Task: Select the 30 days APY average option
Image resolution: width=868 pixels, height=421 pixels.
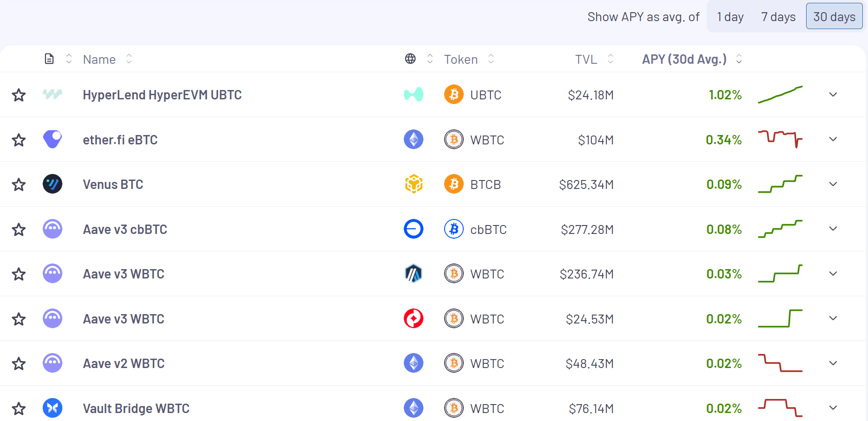Action: pyautogui.click(x=834, y=16)
